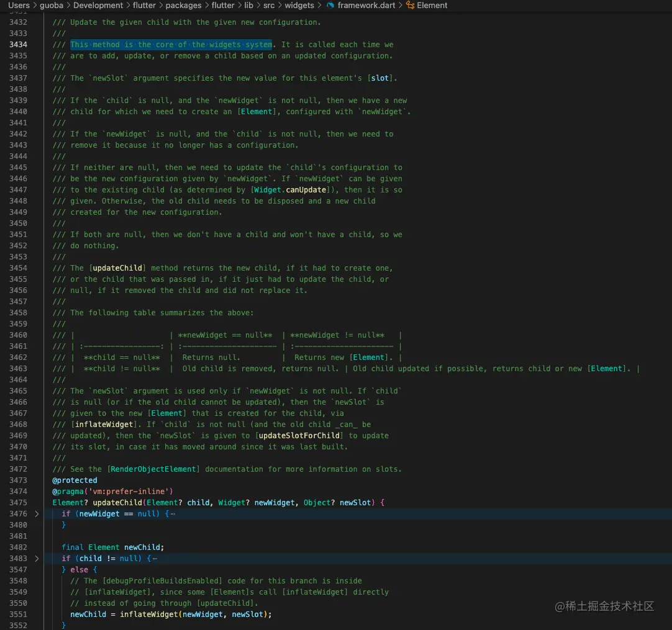Click line number 3434 in gutter

(x=18, y=45)
